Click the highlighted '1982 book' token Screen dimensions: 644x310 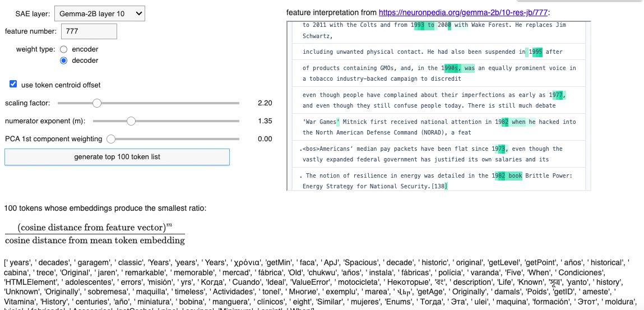(x=507, y=176)
